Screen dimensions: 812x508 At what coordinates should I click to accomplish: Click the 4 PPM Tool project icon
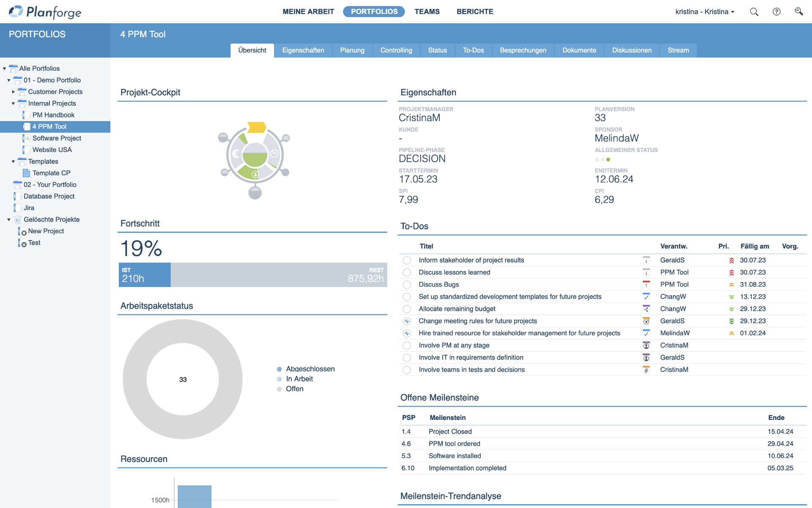click(x=27, y=126)
